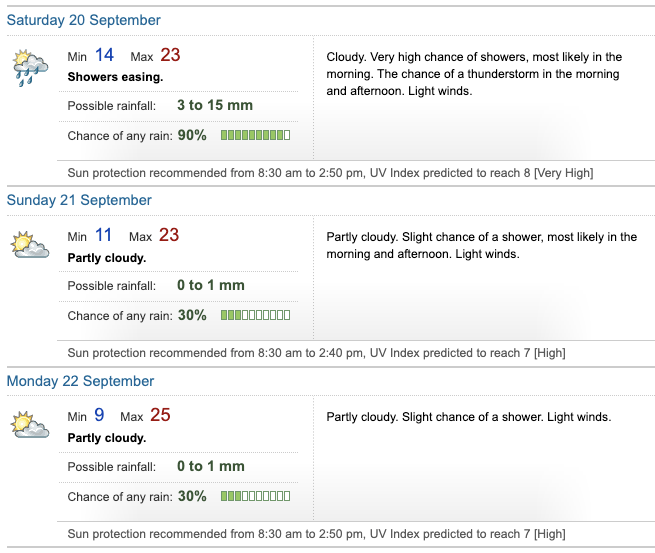Open the Sunday 21 September heading
655x553 pixels.
79,200
